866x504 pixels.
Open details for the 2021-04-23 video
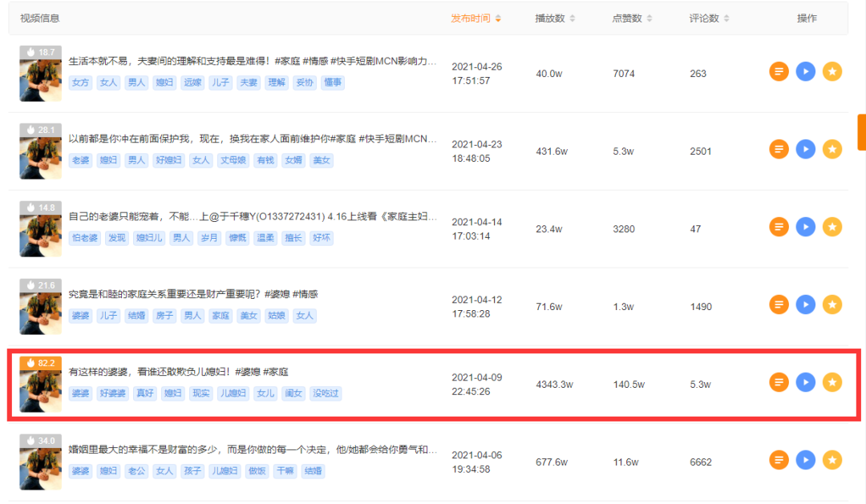point(779,148)
